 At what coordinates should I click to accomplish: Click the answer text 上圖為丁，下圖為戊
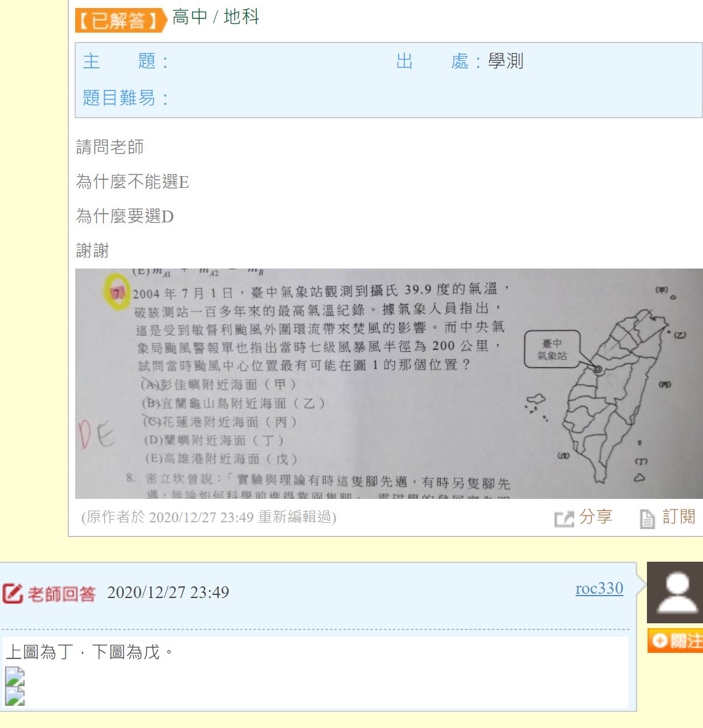[x=89, y=652]
